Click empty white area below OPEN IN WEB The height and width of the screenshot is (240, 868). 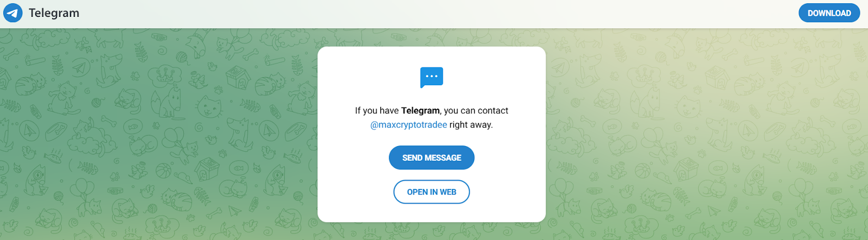tap(432, 213)
